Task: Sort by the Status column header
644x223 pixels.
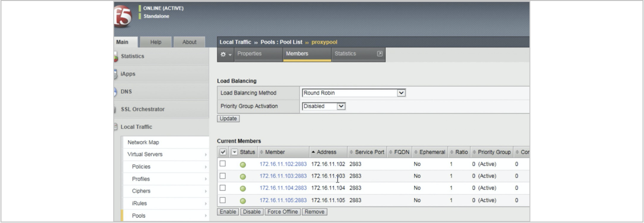Action: coord(248,152)
